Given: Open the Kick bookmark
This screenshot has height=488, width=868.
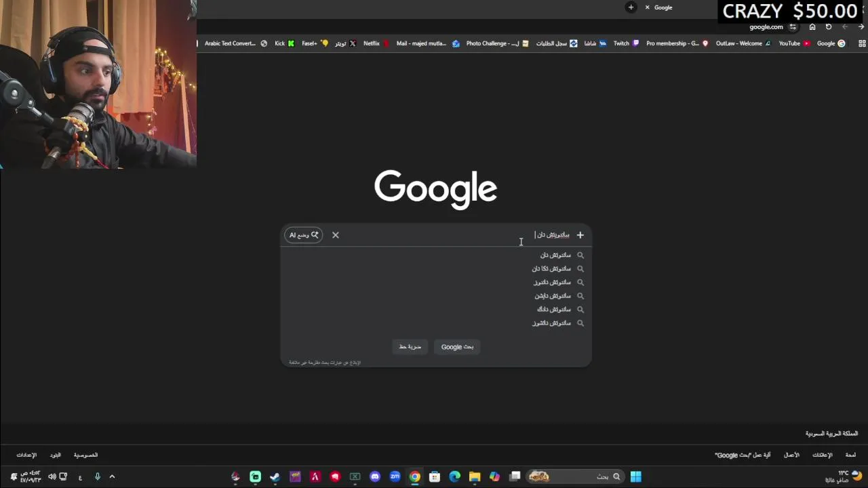Looking at the screenshot, I should (284, 43).
